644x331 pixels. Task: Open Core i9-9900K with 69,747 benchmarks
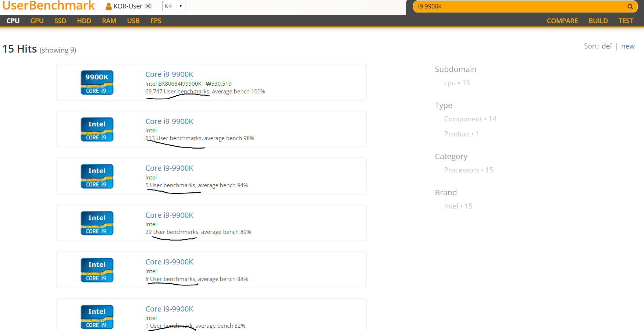[x=169, y=74]
